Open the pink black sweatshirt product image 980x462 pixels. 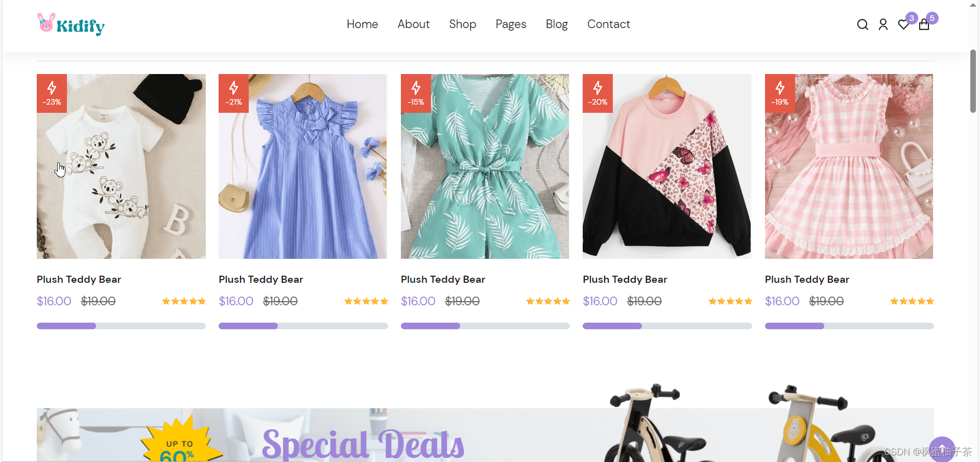coord(667,166)
